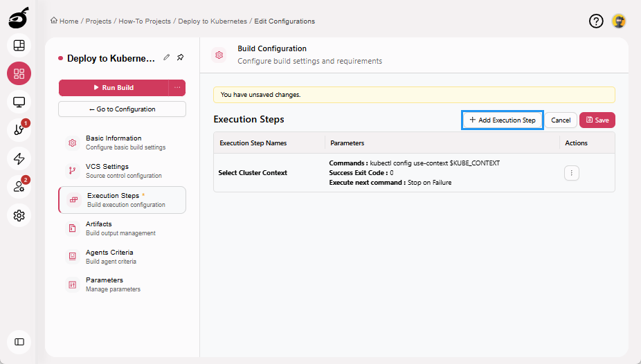Click the Stop on Failure value
The image size is (641, 364).
[430, 183]
